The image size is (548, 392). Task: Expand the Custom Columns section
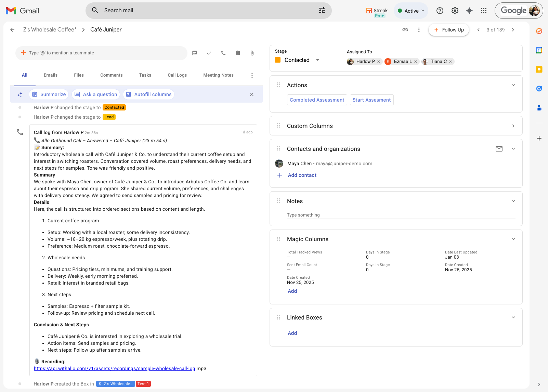click(513, 126)
